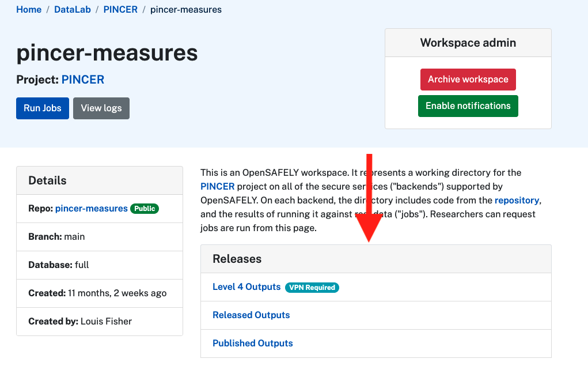Open the pincer-measures repository link in Details
The width and height of the screenshot is (588, 366).
tap(91, 208)
